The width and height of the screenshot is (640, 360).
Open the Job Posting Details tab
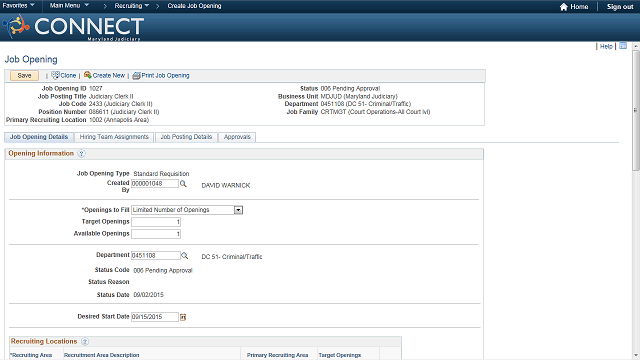coord(186,137)
